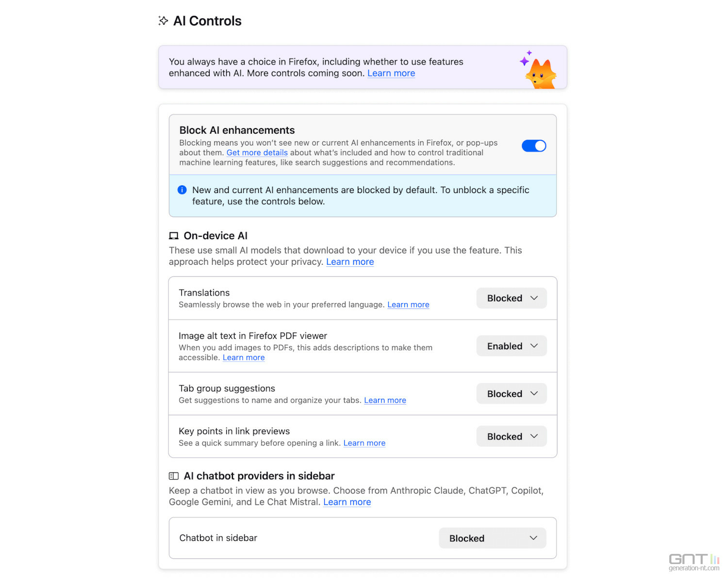
Task: Click the On-device AI laptop icon
Action: 173,236
